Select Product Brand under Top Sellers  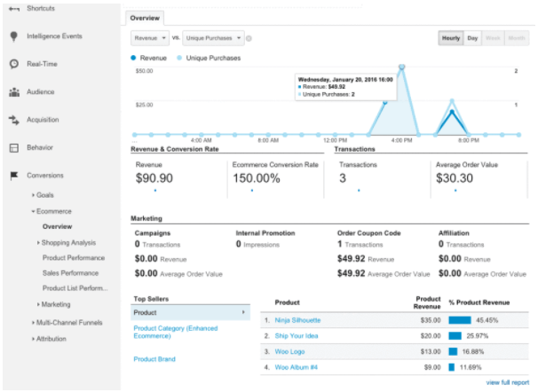point(155,359)
